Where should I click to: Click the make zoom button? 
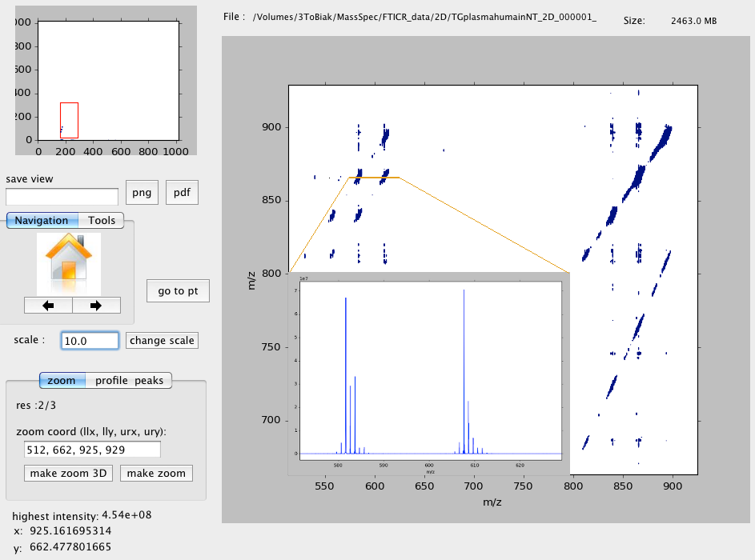(156, 474)
